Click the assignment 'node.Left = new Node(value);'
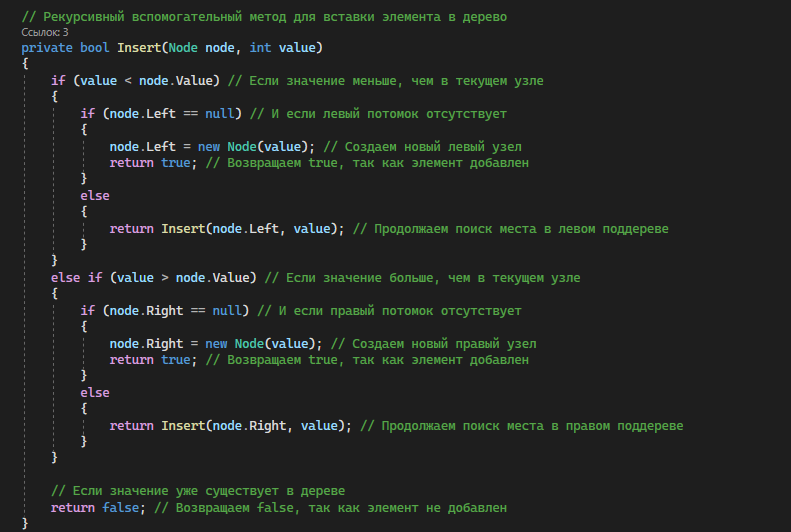Viewport: 791px width, 532px height. [212, 147]
